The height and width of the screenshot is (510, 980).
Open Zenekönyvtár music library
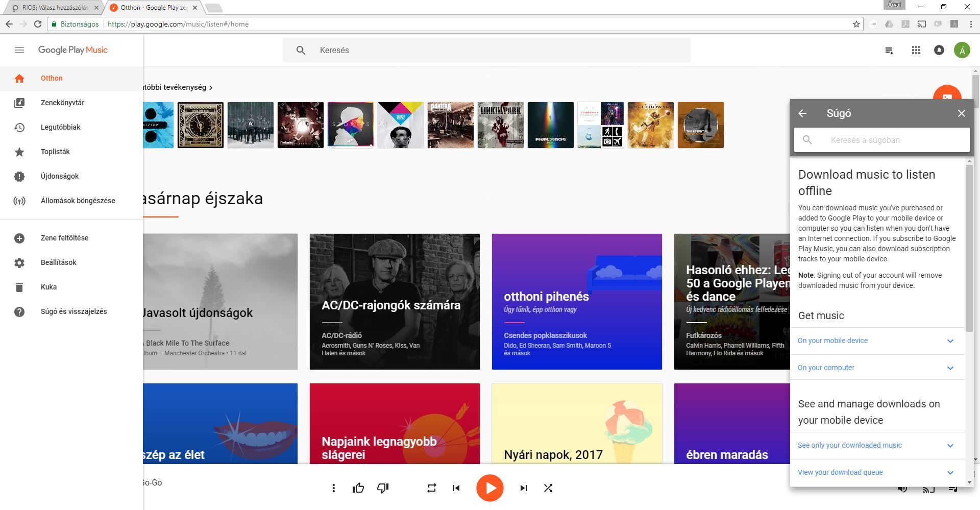coord(71,103)
